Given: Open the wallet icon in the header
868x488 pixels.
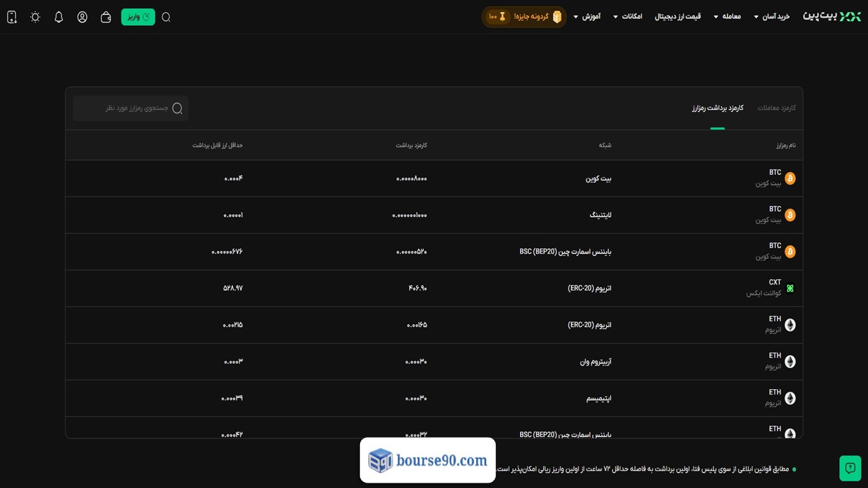Looking at the screenshot, I should (x=106, y=17).
